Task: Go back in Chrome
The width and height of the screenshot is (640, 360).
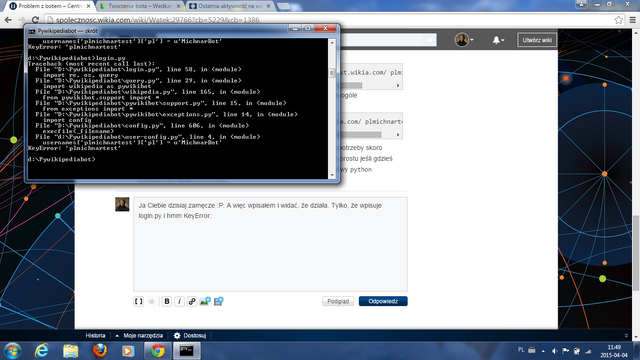Action: click(8, 20)
